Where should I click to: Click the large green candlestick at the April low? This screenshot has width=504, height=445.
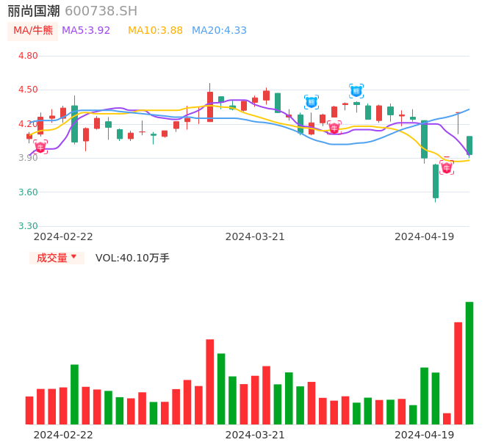pos(436,181)
